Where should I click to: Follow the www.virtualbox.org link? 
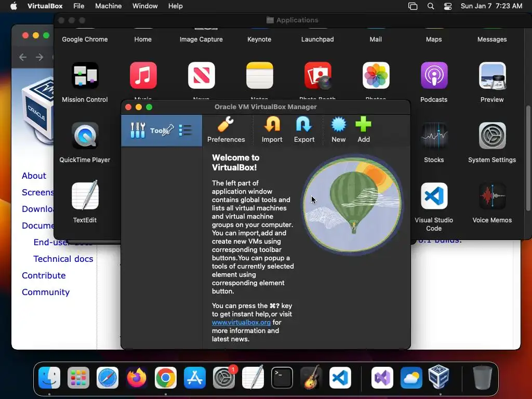click(x=241, y=322)
